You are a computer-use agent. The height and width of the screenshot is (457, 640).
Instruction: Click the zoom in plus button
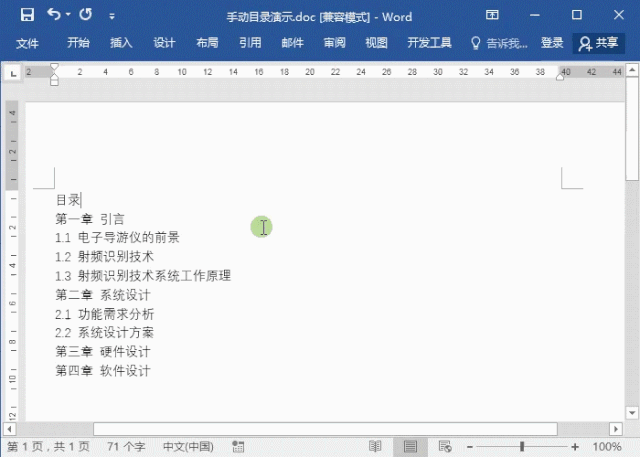pyautogui.click(x=575, y=447)
